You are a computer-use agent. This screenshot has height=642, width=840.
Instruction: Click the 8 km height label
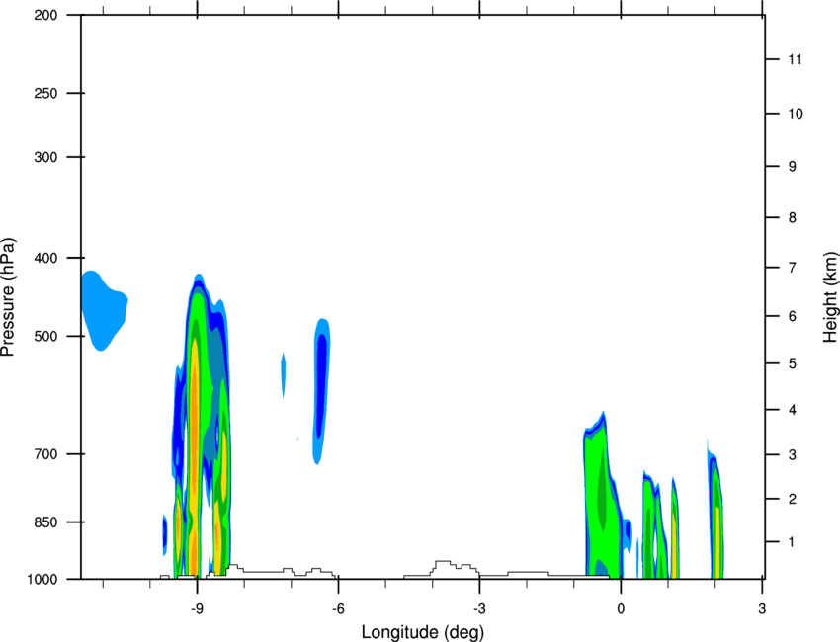793,217
